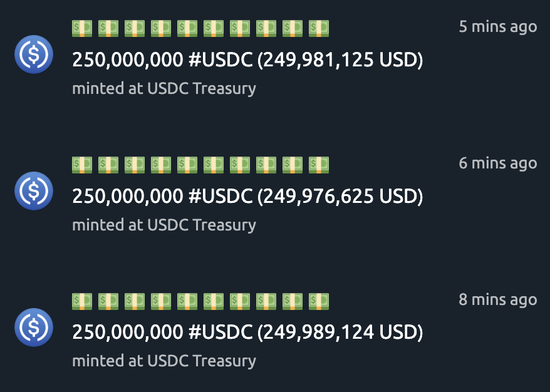Click first money emoji in the bottom entry
The width and height of the screenshot is (550, 392).
tap(82, 301)
